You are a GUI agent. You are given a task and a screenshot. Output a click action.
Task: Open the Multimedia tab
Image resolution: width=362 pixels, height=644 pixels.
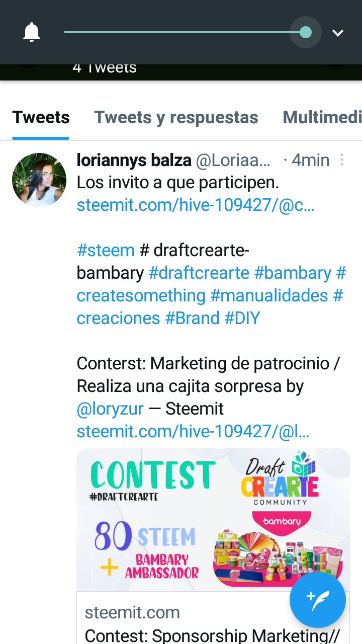[x=322, y=117]
